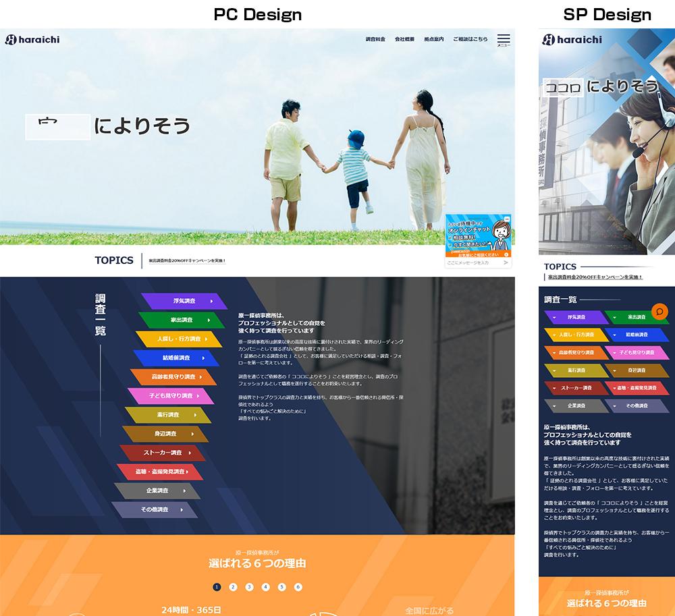
Task: Select carousel dot number 3
Action: click(249, 587)
